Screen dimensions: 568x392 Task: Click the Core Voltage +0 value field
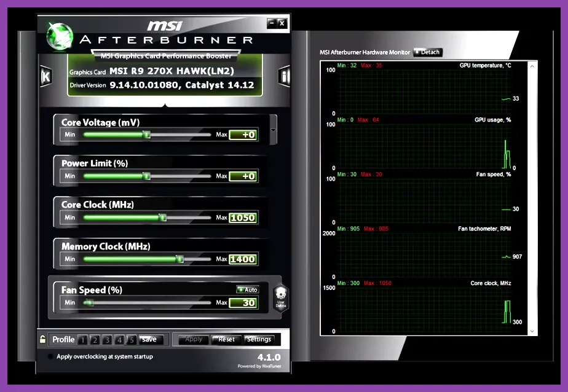point(243,135)
